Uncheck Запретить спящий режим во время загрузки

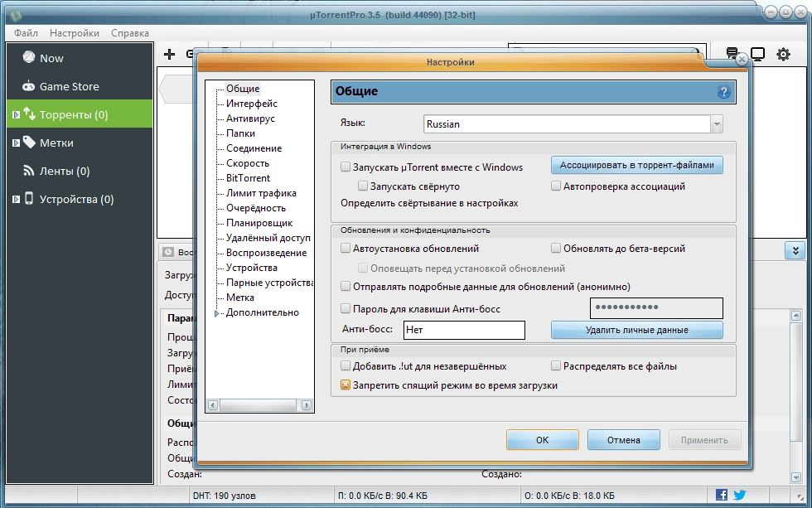tap(346, 385)
